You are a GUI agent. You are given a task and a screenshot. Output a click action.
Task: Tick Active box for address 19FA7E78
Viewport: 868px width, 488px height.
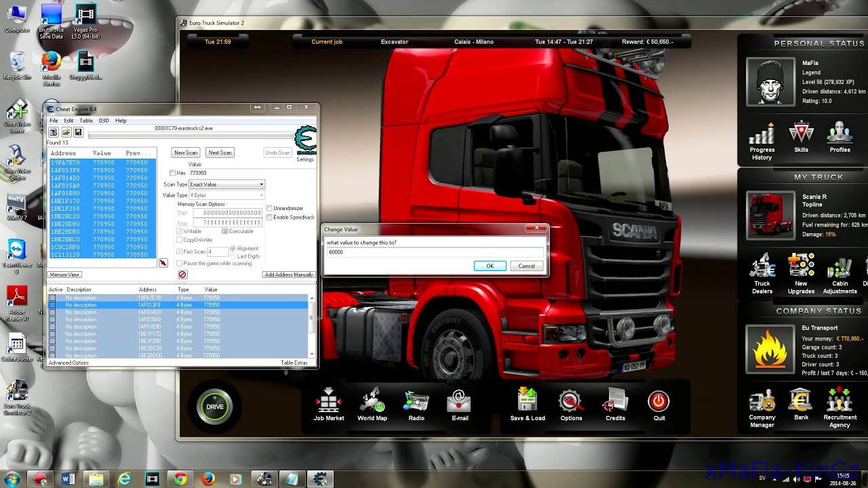coord(52,298)
